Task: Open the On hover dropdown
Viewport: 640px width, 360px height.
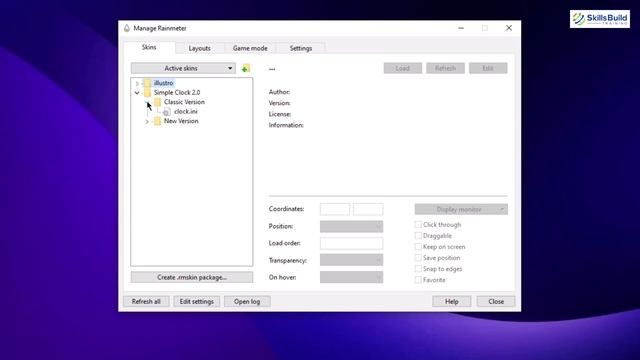Action: click(351, 277)
